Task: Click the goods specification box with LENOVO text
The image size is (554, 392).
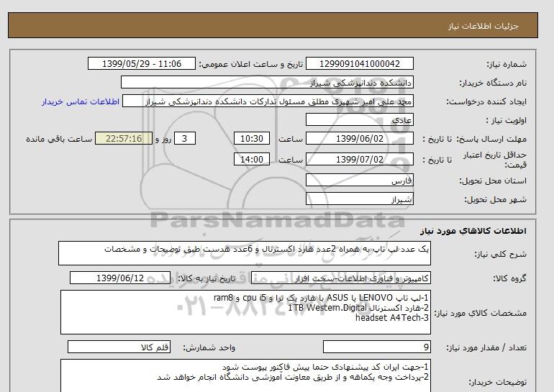Action: tap(245, 312)
